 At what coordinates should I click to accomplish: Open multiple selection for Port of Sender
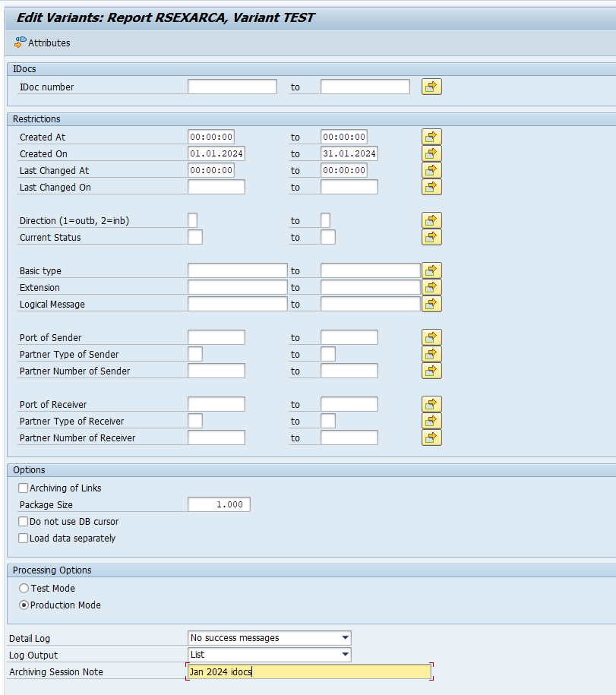(431, 337)
